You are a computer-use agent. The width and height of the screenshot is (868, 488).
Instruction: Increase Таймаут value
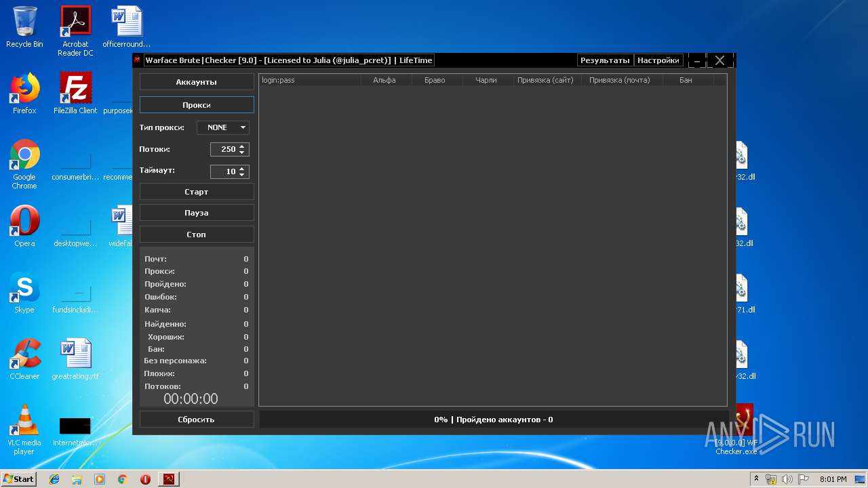tap(242, 168)
